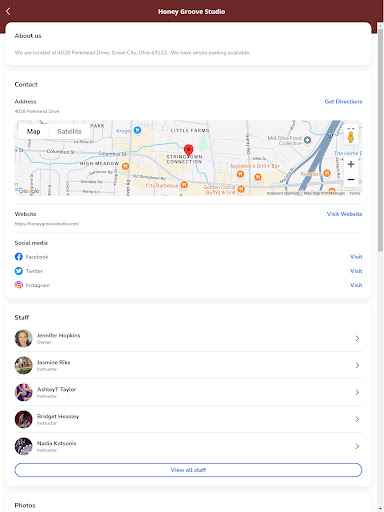Image resolution: width=384 pixels, height=512 pixels.
Task: Click Get Directions link
Action: [x=343, y=101]
